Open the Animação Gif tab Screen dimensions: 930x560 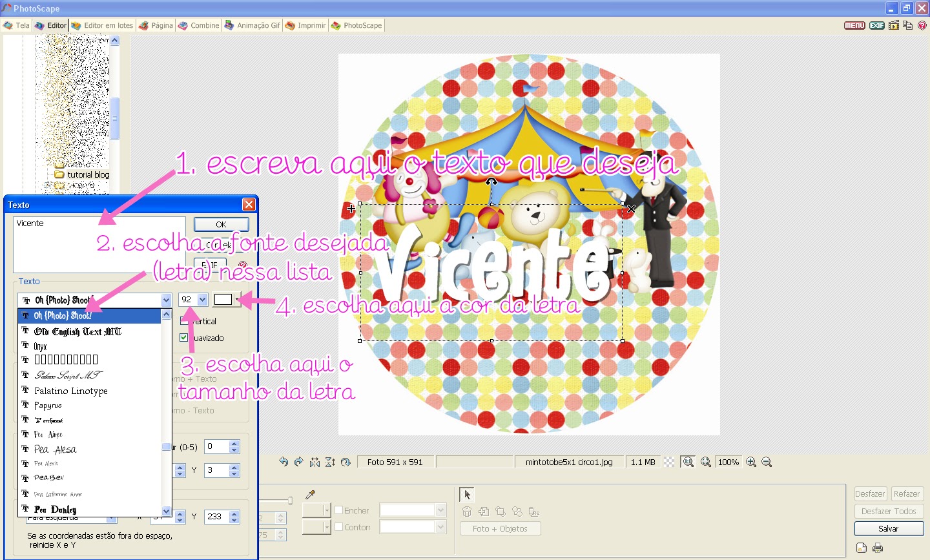252,25
